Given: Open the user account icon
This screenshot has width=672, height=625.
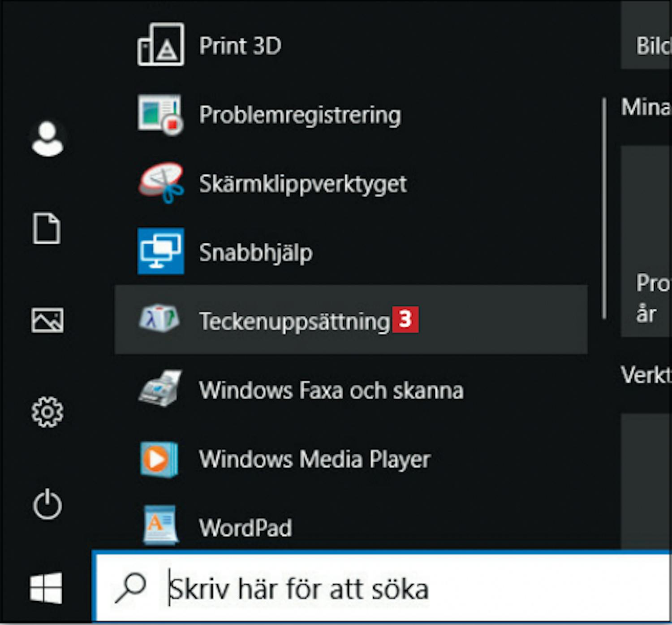Looking at the screenshot, I should tap(47, 139).
